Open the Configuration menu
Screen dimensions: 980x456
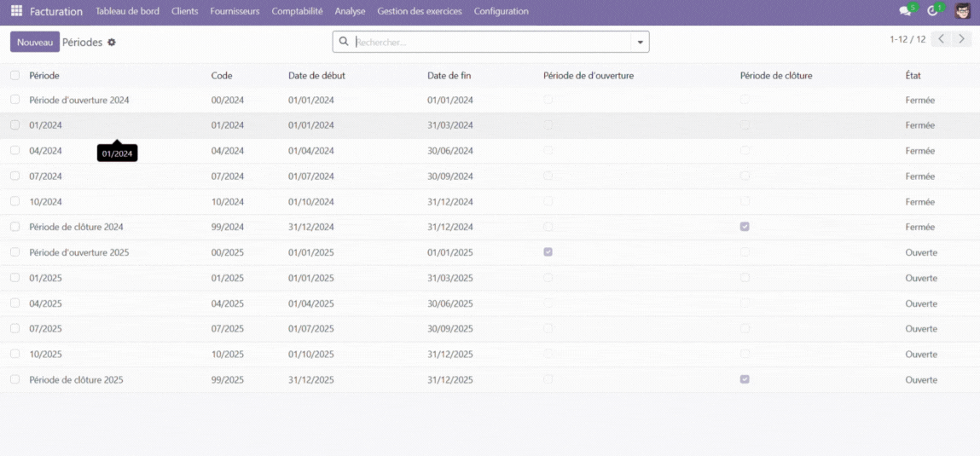click(x=501, y=11)
